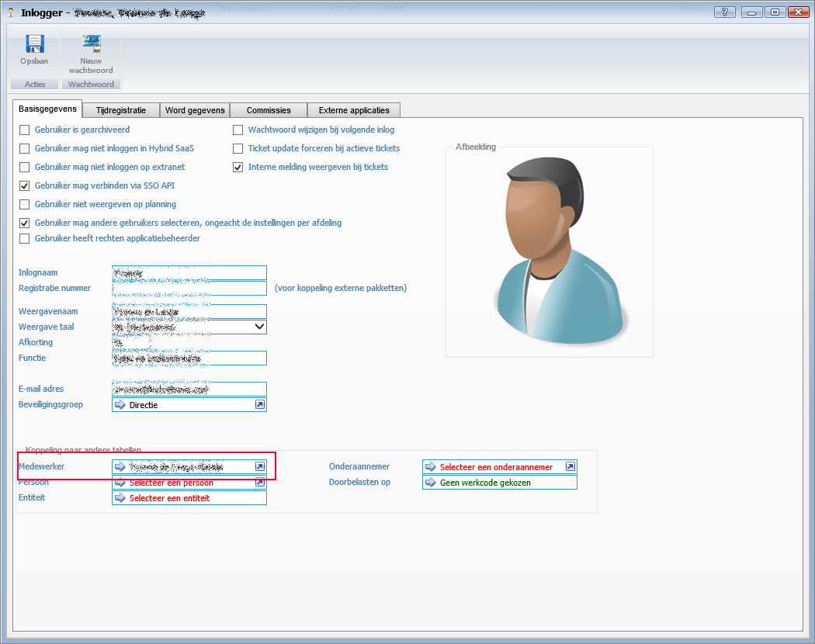
Task: Open the linked Beveiligingsgroep Directie record icon
Action: (260, 405)
